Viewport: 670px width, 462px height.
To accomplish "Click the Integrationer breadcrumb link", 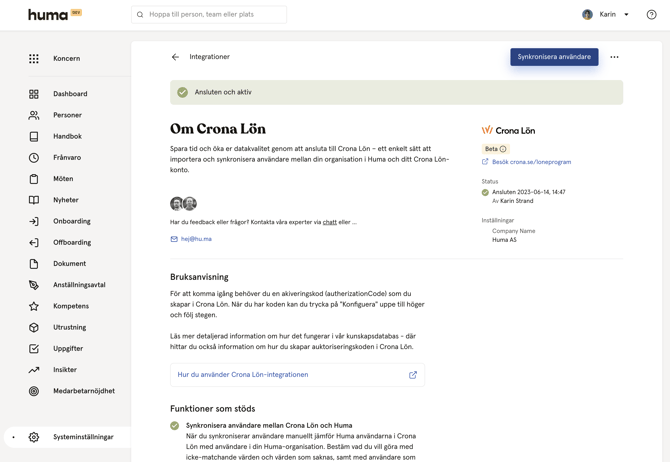I will 209,57.
